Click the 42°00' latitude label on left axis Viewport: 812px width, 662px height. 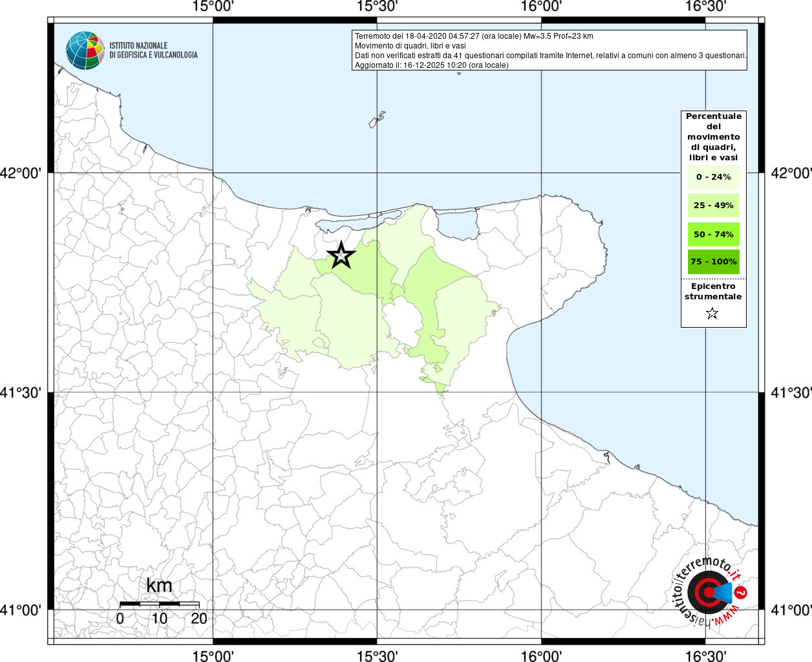tap(25, 173)
